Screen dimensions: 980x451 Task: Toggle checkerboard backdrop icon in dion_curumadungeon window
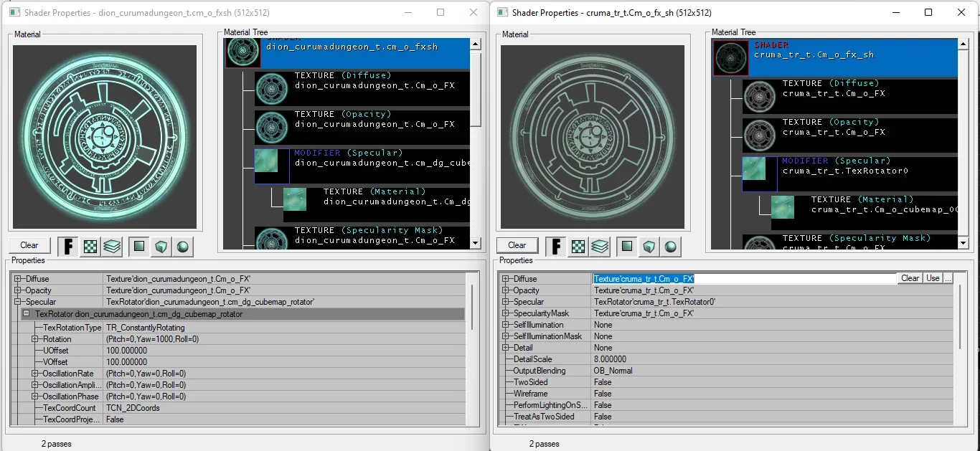90,247
